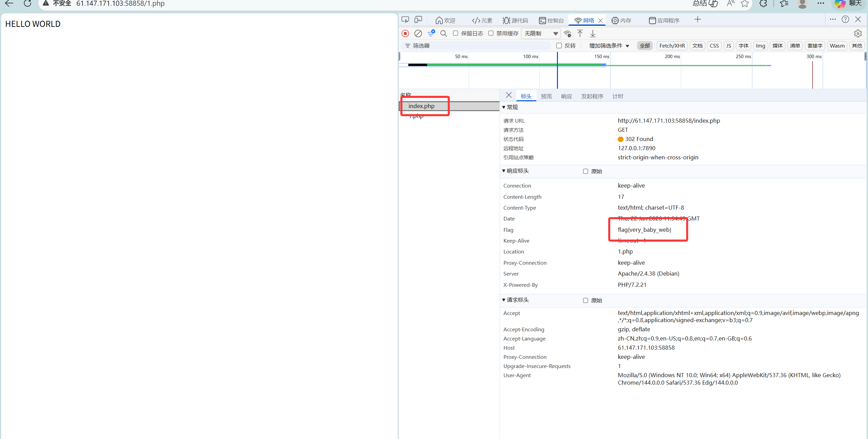868x439 pixels.
Task: Collapse the 响应标头 section
Action: point(517,171)
